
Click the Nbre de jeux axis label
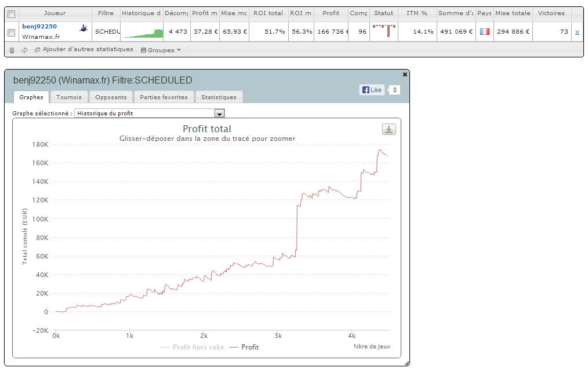tap(372, 347)
